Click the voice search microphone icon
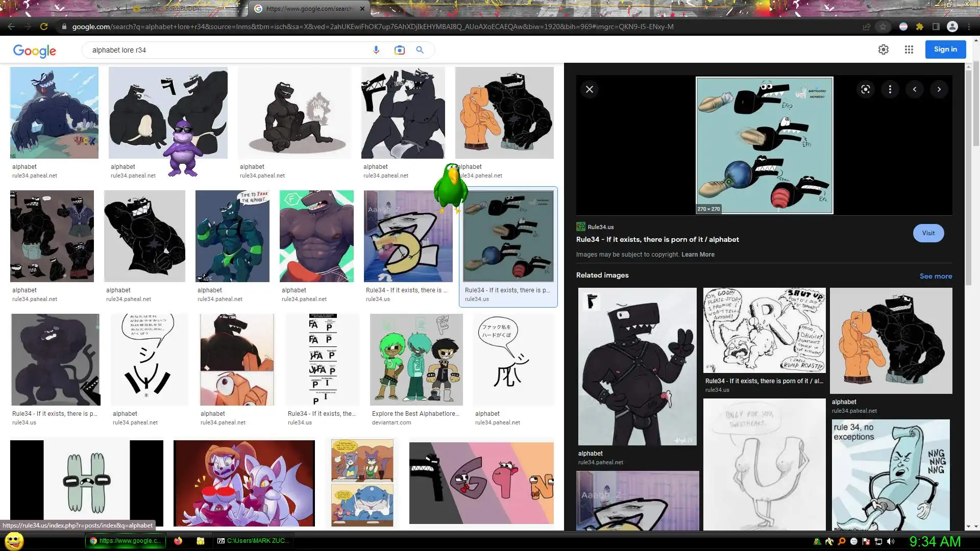This screenshot has height=551, width=980. (376, 50)
